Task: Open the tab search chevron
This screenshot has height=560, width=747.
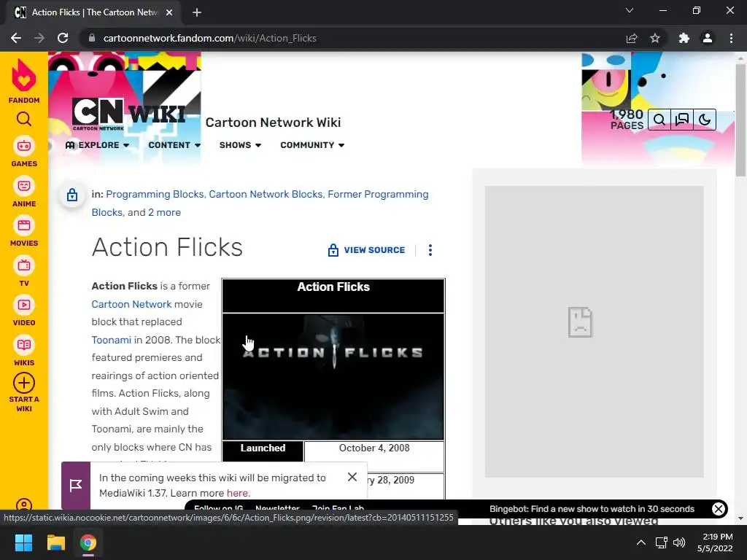Action: pos(630,10)
